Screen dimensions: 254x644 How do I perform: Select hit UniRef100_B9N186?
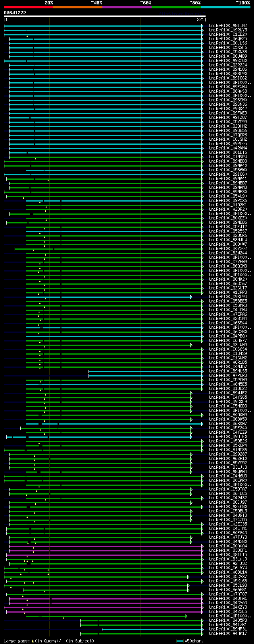coord(228,69)
